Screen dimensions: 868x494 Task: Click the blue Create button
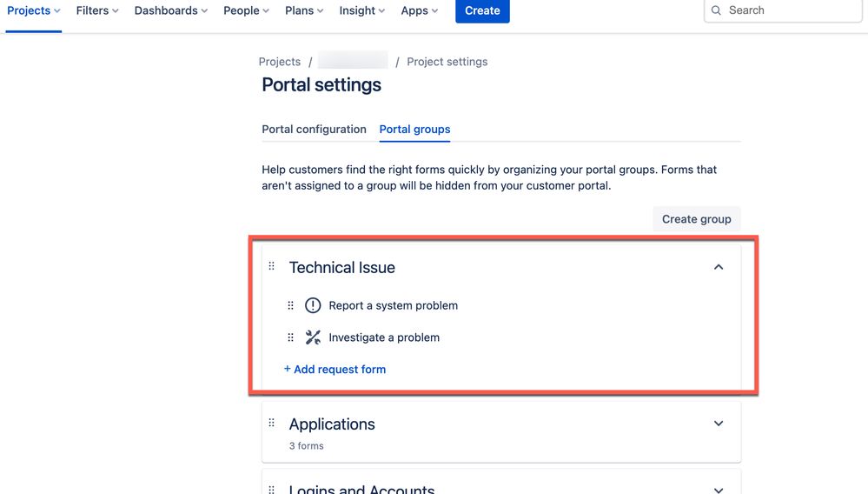tap(482, 10)
